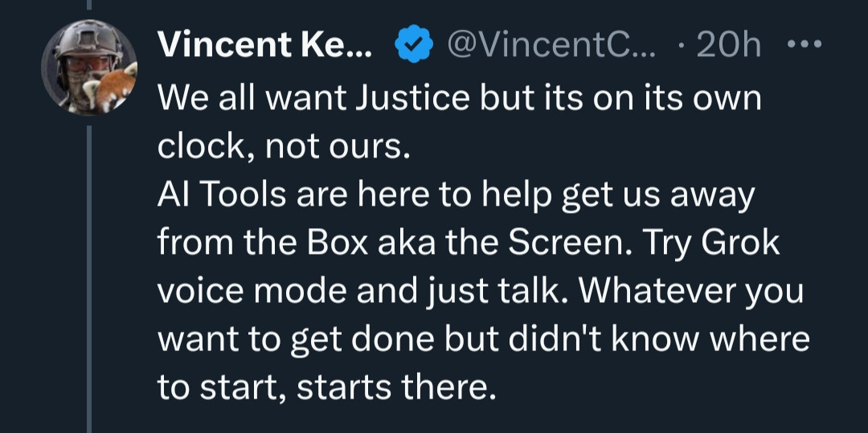
Task: Open Vincent's profile picture avatar
Action: pyautogui.click(x=89, y=67)
